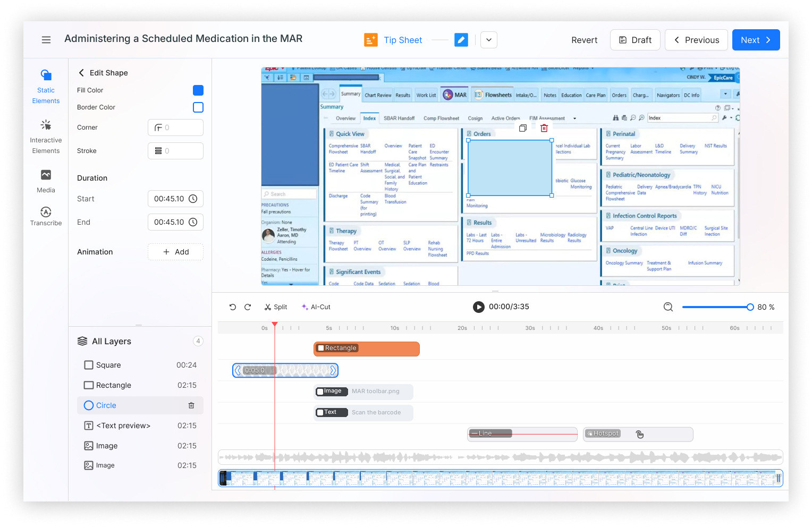Open Interactive Elements panel
This screenshot has width=812, height=527.
tap(46, 137)
